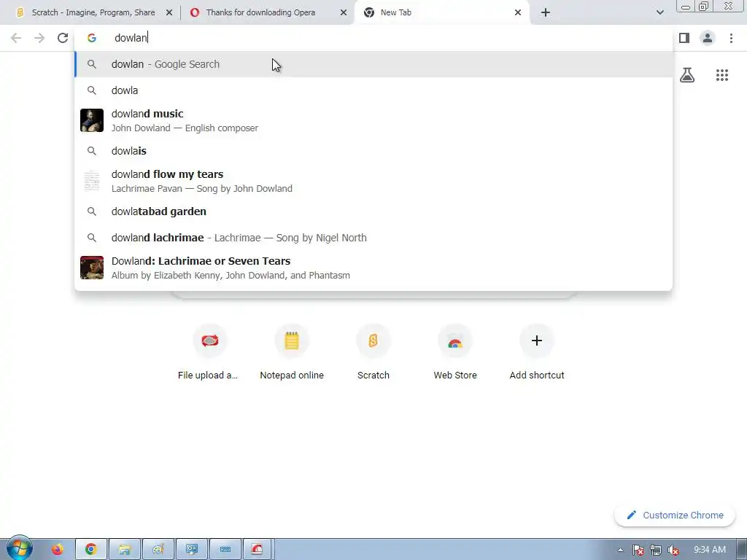
Task: Click the Action Center flag icon
Action: coord(638,550)
